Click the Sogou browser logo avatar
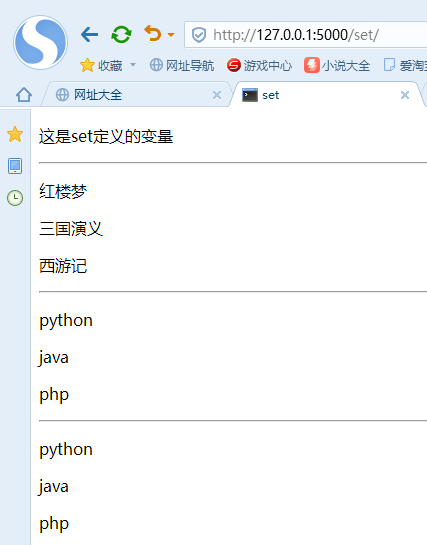This screenshot has height=545, width=427. coord(41,42)
